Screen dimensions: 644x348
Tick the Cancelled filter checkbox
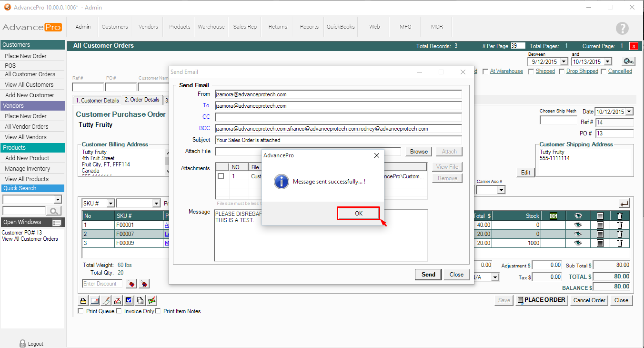tap(604, 72)
